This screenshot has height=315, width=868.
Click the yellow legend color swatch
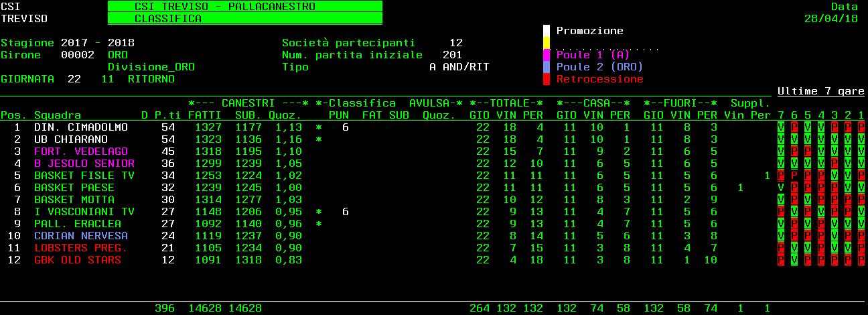547,43
